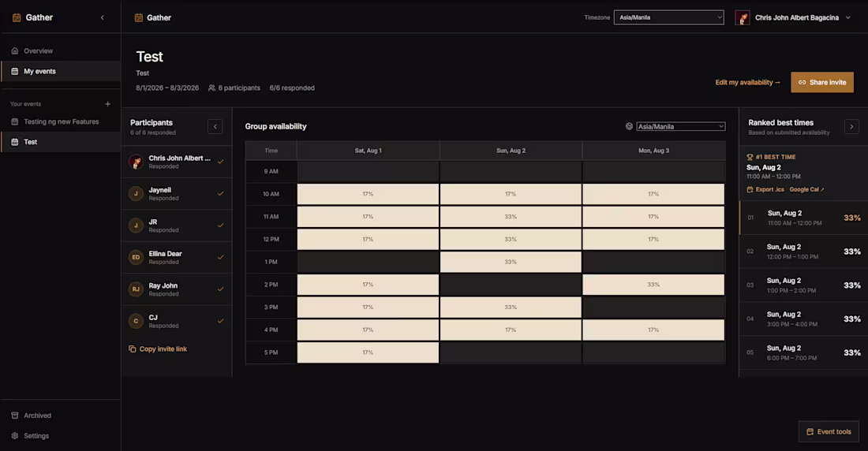Image resolution: width=868 pixels, height=451 pixels.
Task: Open Settings from the sidebar
Action: pos(60,436)
